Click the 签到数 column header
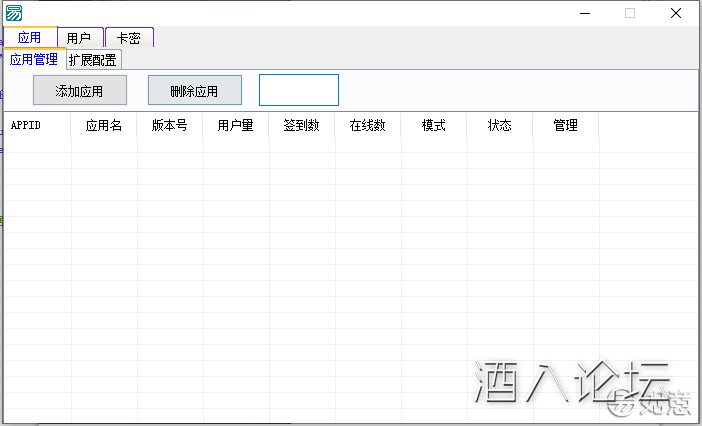Viewport: 702px width, 426px height. [301, 125]
